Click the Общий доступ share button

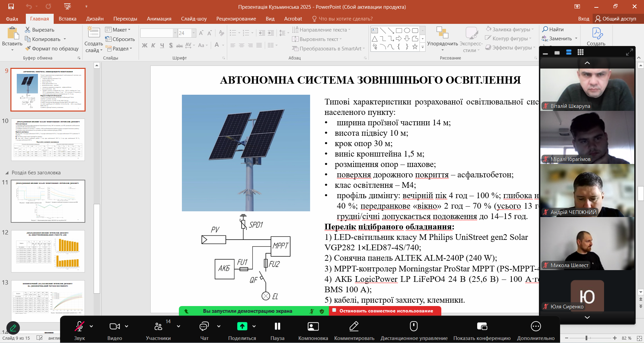click(x=615, y=19)
